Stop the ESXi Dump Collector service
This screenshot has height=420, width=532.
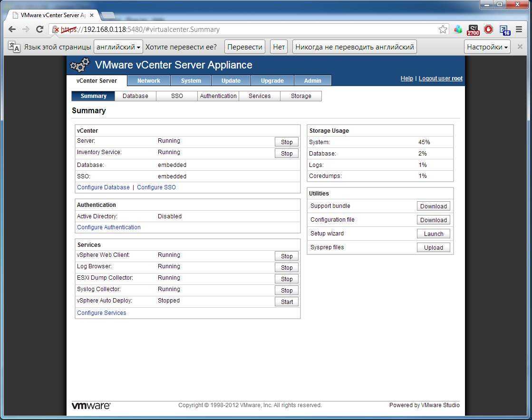(x=287, y=279)
